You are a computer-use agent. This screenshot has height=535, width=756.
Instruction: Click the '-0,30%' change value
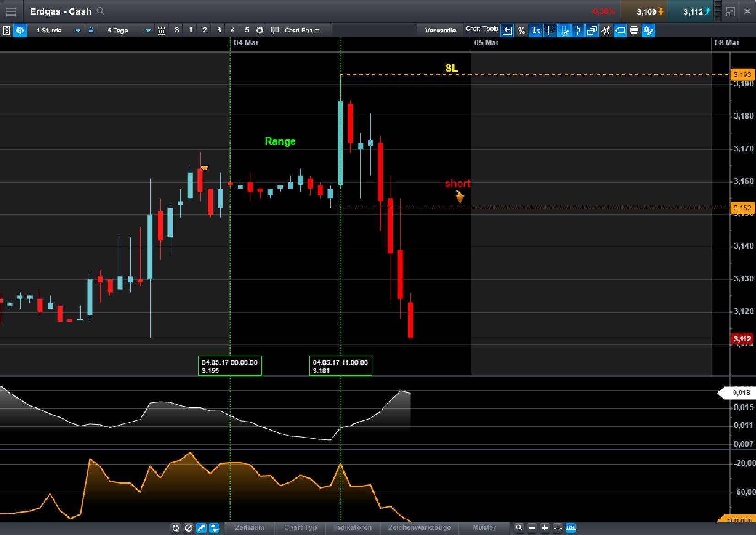[x=603, y=12]
